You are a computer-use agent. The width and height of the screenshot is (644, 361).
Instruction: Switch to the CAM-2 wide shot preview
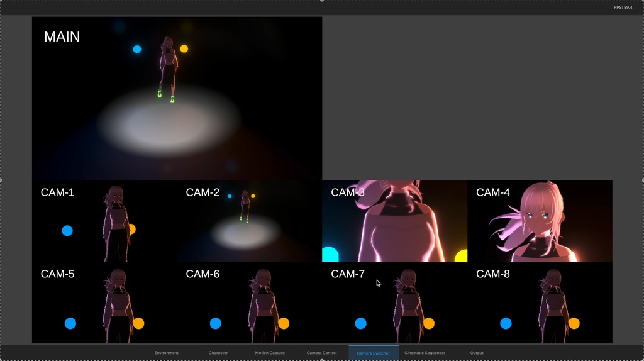click(x=250, y=221)
